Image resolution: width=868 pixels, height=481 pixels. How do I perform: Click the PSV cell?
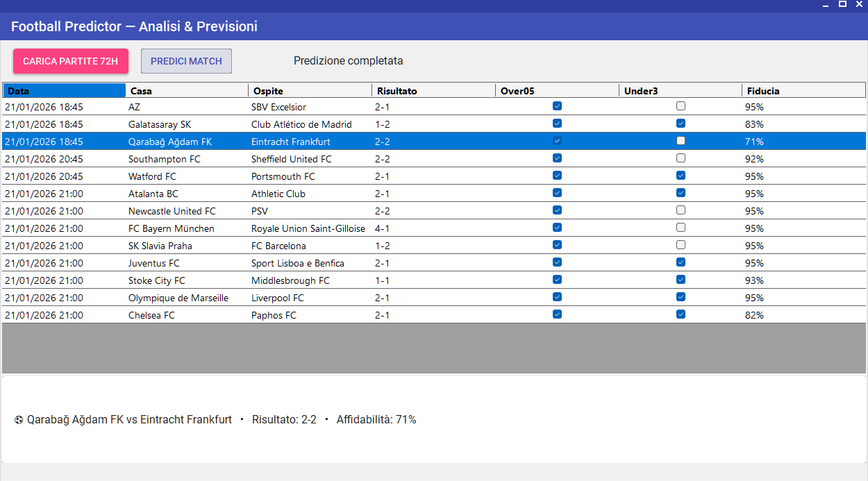coord(310,211)
